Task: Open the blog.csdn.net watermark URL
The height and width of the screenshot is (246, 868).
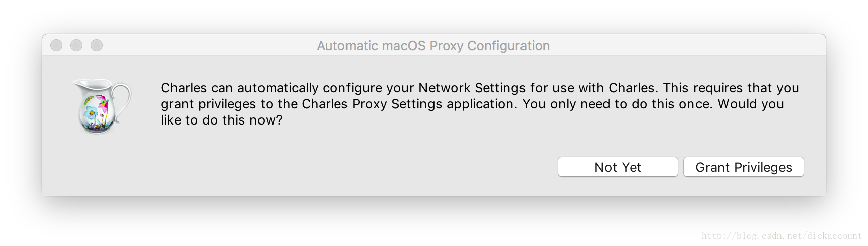Action: tap(782, 236)
